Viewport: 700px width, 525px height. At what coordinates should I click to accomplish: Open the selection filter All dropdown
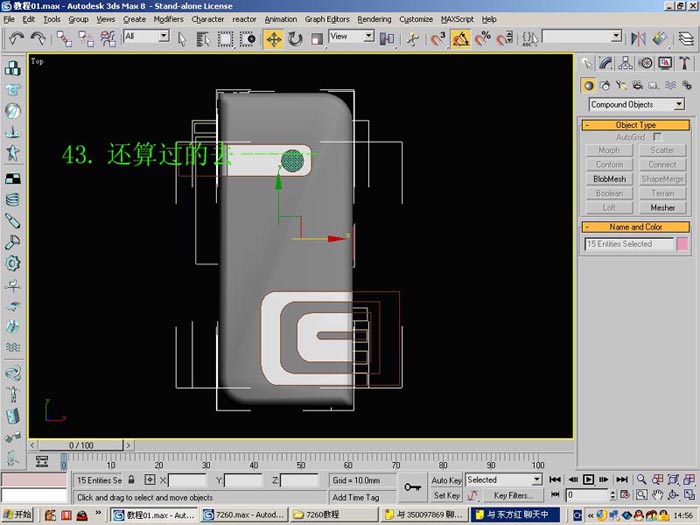pos(146,36)
